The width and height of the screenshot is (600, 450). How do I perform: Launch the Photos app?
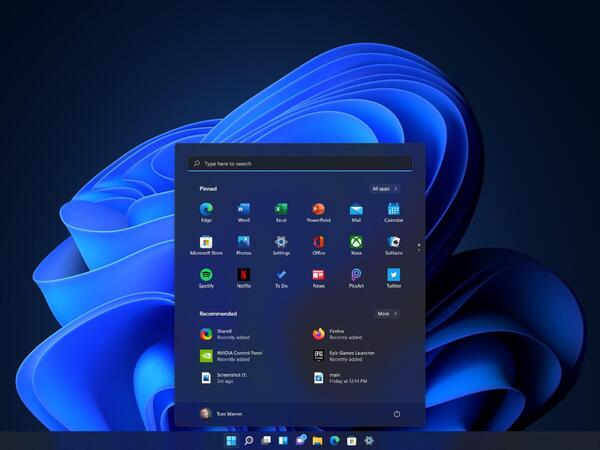[x=244, y=245]
